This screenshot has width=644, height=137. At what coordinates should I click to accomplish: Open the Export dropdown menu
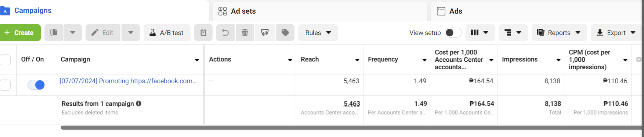pos(616,32)
